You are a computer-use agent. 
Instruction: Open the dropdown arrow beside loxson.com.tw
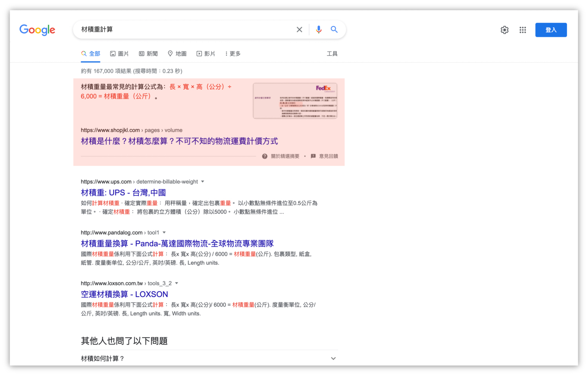pyautogui.click(x=177, y=283)
